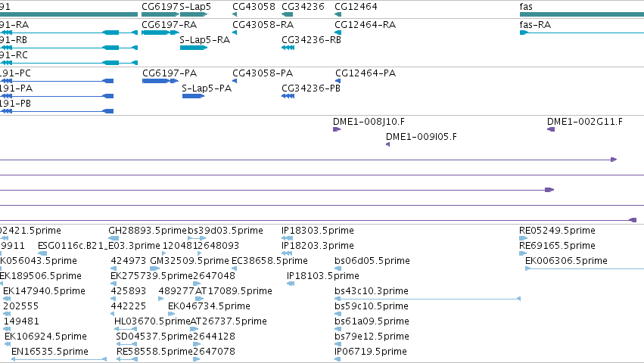Select the IP06719.5prime EST label

pos(371,352)
